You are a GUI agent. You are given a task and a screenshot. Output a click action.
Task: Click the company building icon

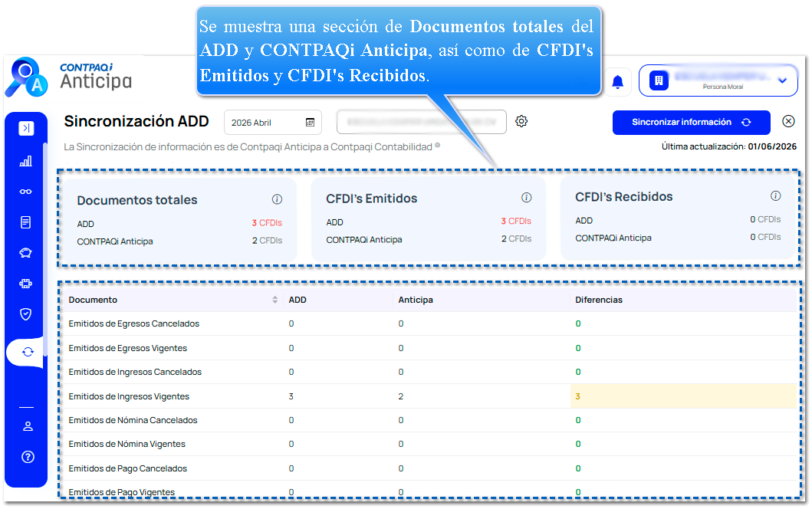tap(659, 80)
